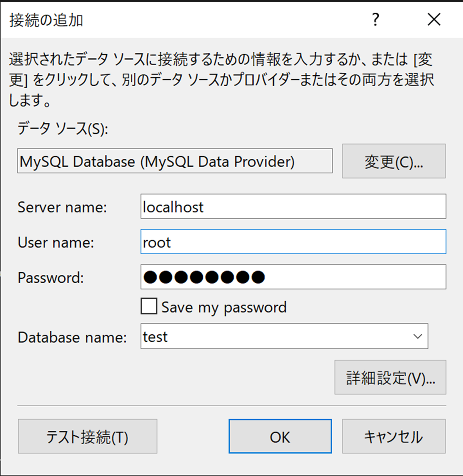Click the User name field containing root
Viewport: 463px width, 476px height.
(293, 242)
